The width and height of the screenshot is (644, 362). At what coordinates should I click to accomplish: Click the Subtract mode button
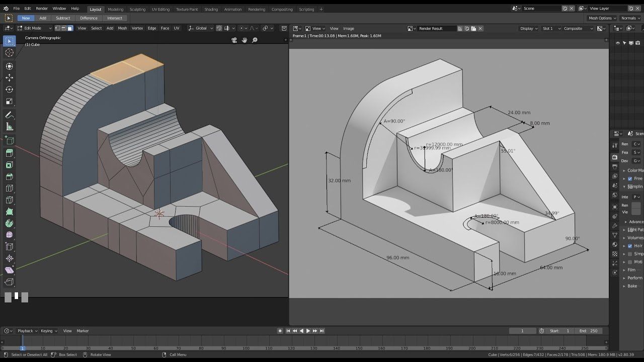[63, 18]
